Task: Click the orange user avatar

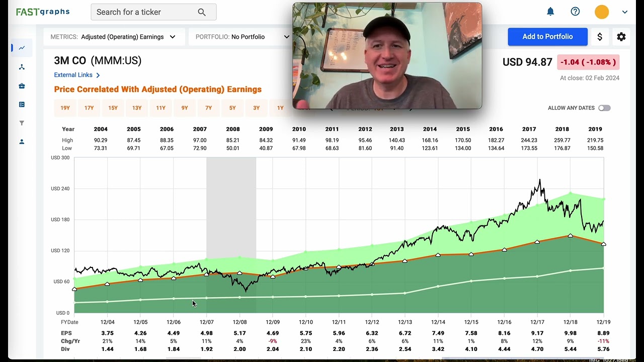Action: [x=602, y=12]
